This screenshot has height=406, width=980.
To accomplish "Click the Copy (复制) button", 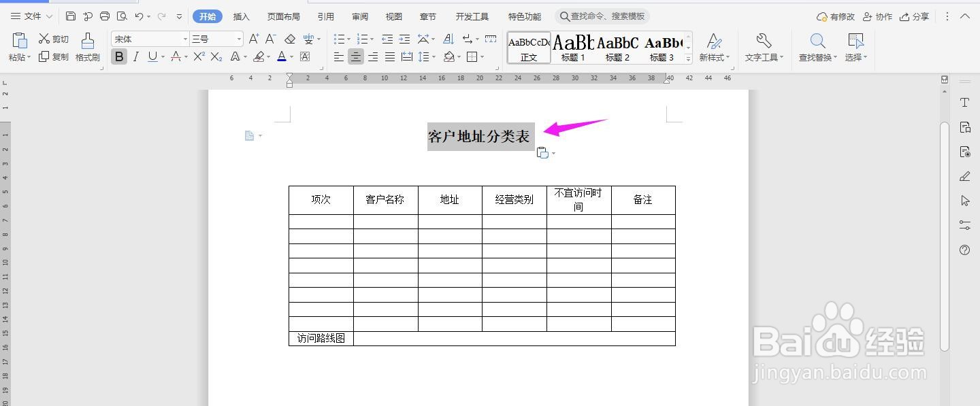I will [x=54, y=57].
